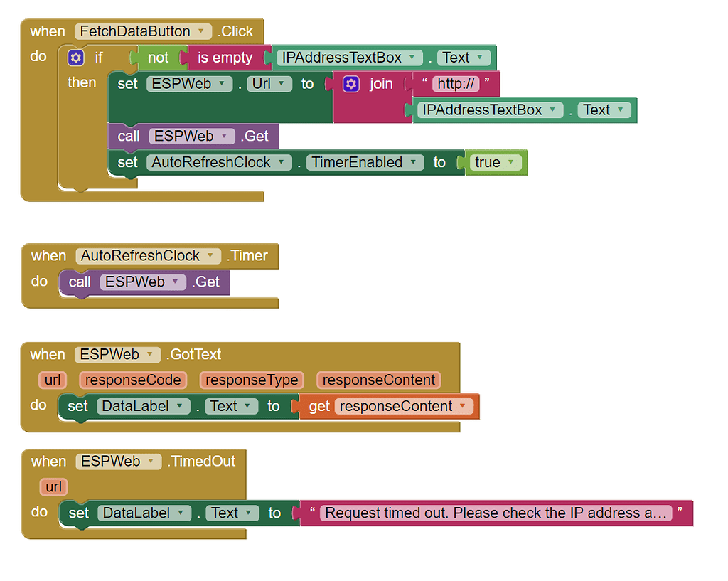Select the responseCode parameter chip
728x581 pixels.
133,380
